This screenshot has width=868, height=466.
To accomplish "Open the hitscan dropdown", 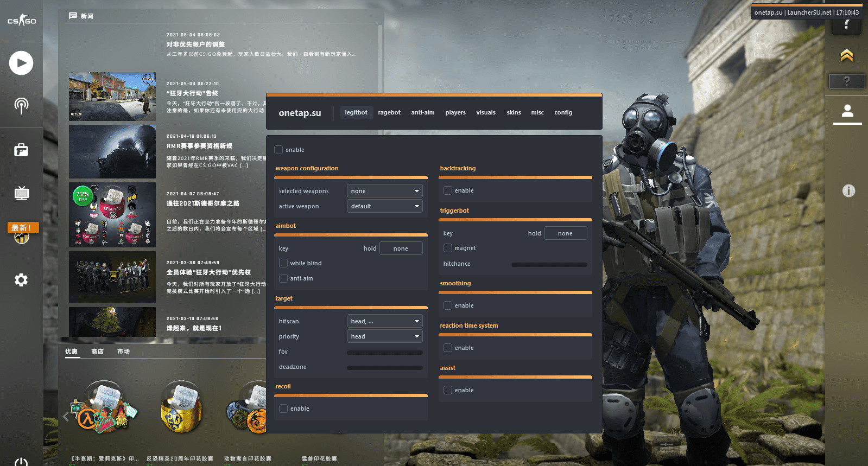I will pyautogui.click(x=385, y=321).
